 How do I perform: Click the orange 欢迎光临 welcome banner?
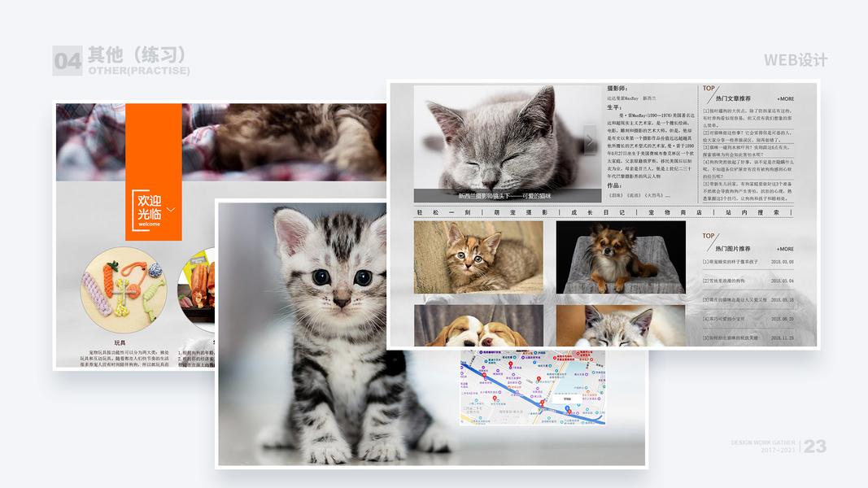click(153, 172)
